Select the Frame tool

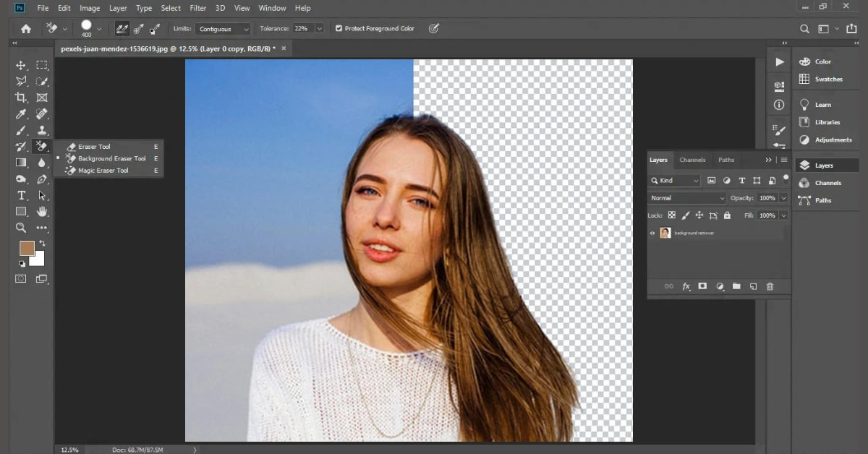point(42,98)
